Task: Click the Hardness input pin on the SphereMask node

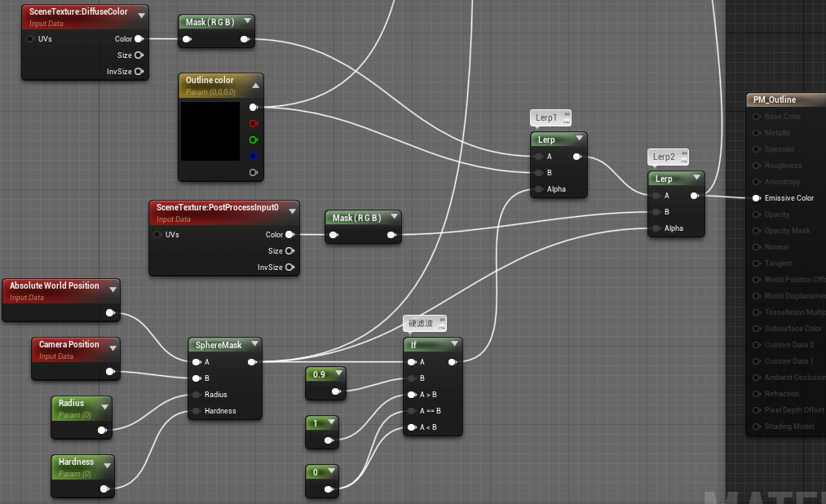Action: pyautogui.click(x=197, y=410)
